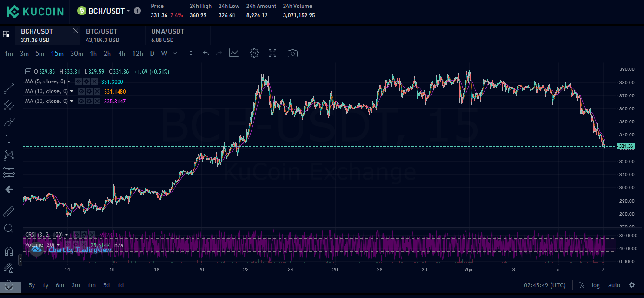The image size is (644, 298).
Task: Open the XABCD pattern tool
Action: (x=9, y=156)
